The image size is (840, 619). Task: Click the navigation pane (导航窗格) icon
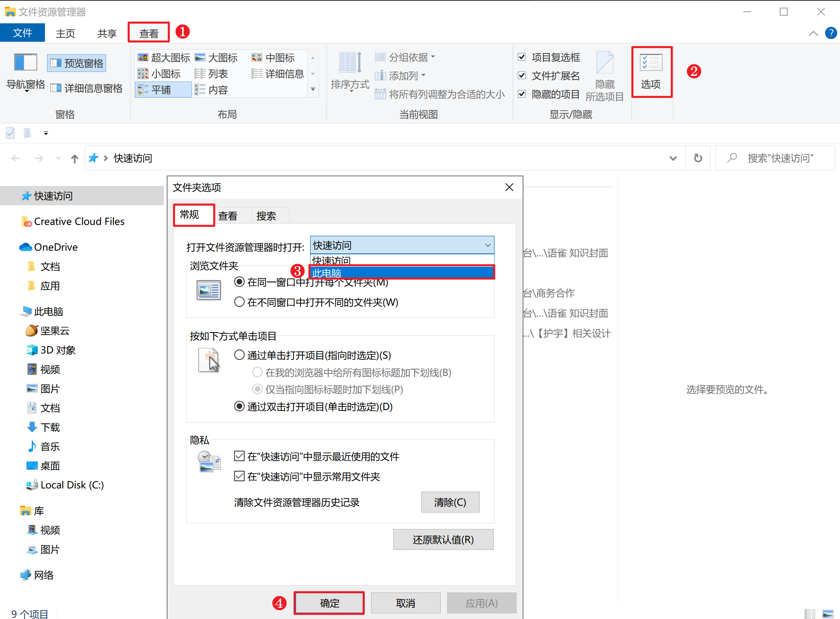[x=25, y=63]
